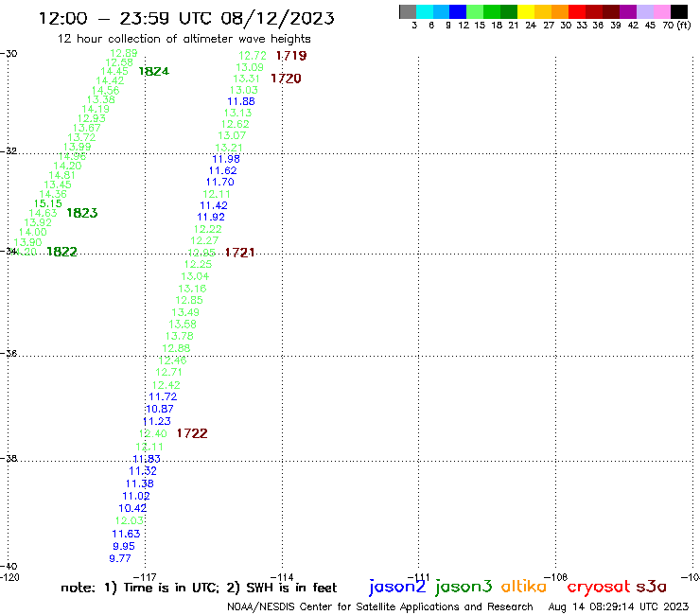The width and height of the screenshot is (700, 615).
Task: Select the light green 15 ft legend swatch
Action: pyautogui.click(x=475, y=12)
